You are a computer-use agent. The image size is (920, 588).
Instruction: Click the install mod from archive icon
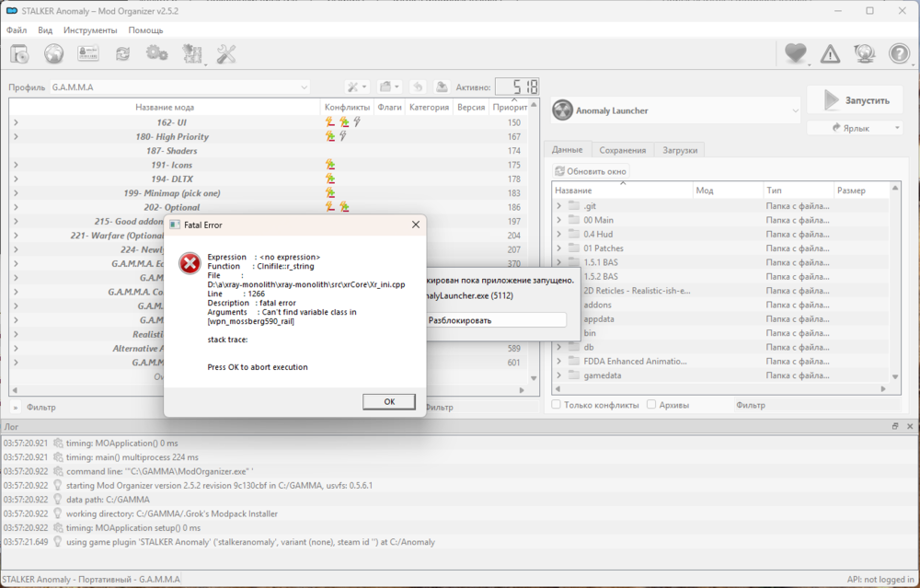[19, 54]
